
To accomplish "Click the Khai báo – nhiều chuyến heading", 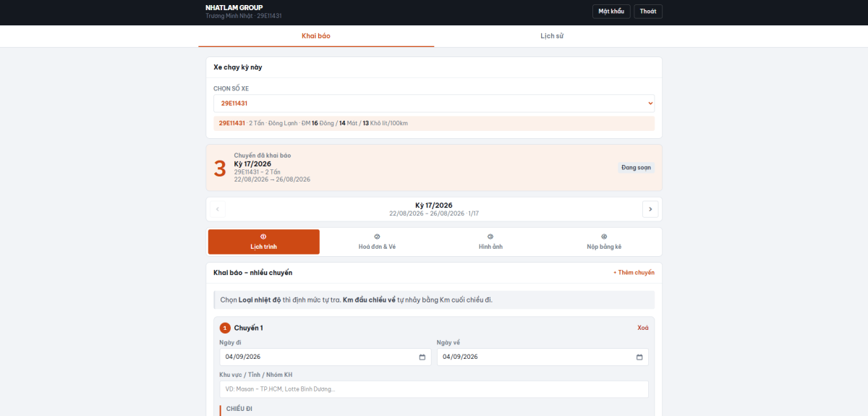I will coord(253,273).
